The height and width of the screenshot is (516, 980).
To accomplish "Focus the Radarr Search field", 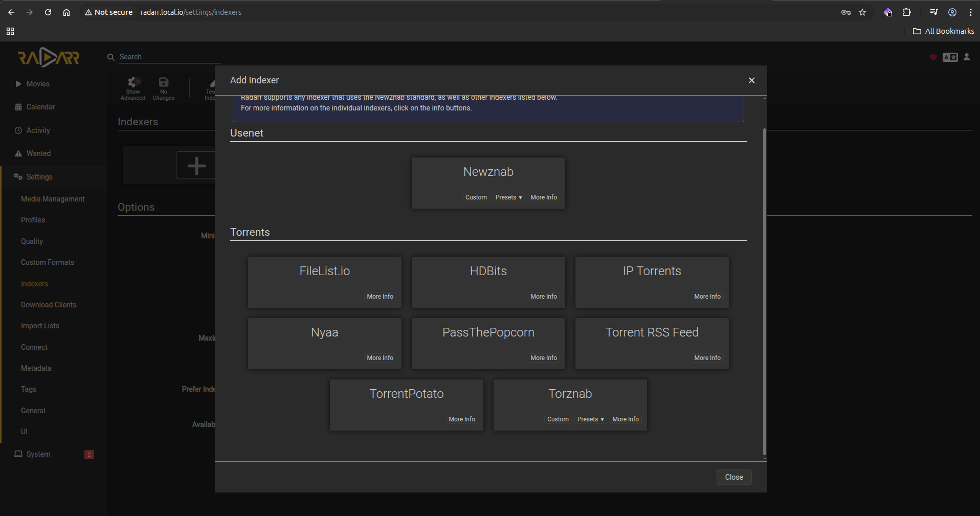I will tap(169, 57).
